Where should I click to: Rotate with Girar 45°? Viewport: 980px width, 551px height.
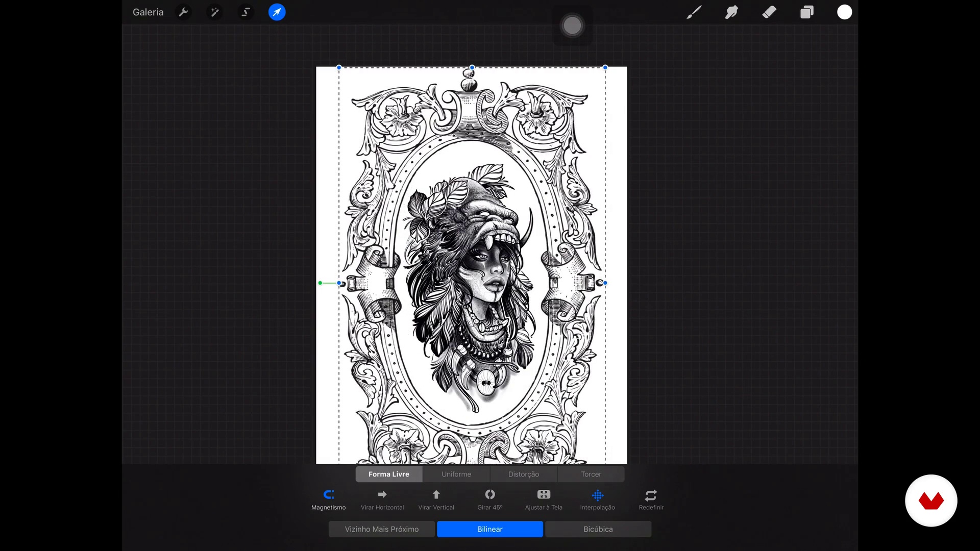[x=490, y=500]
